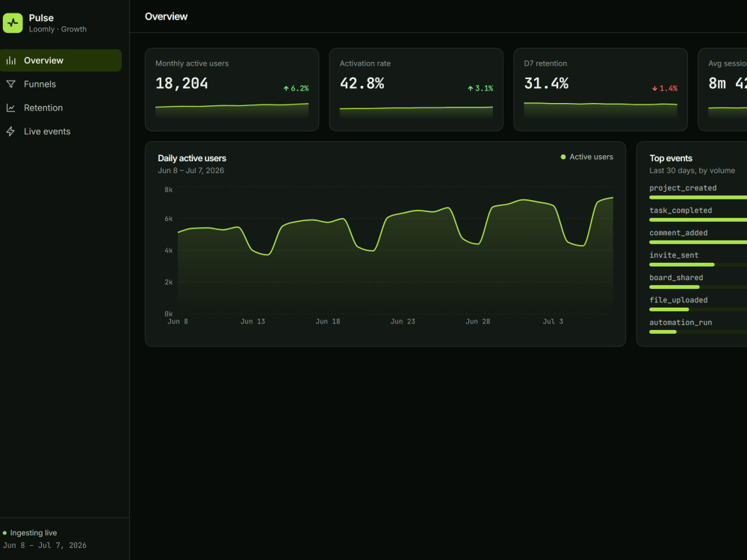Click the invite_sent event label
The image size is (747, 560).
click(674, 255)
